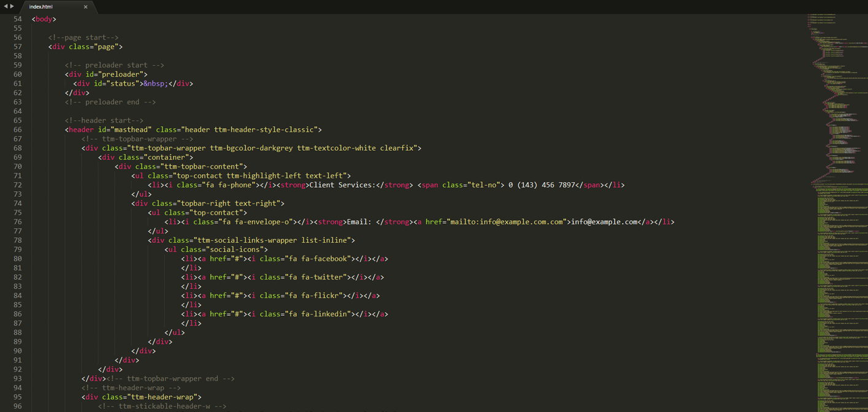Click the phone number 0 (143) 456 7897
This screenshot has width=868, height=412.
tap(542, 185)
